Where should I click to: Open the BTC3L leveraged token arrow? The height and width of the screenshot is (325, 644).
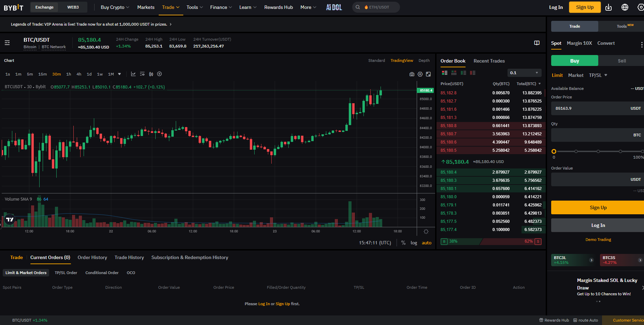(x=591, y=260)
